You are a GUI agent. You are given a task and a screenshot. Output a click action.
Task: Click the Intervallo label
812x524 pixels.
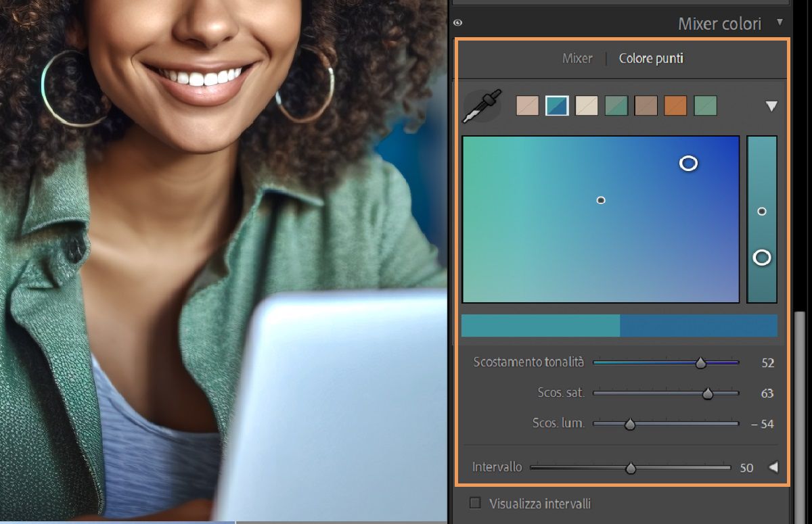point(497,467)
